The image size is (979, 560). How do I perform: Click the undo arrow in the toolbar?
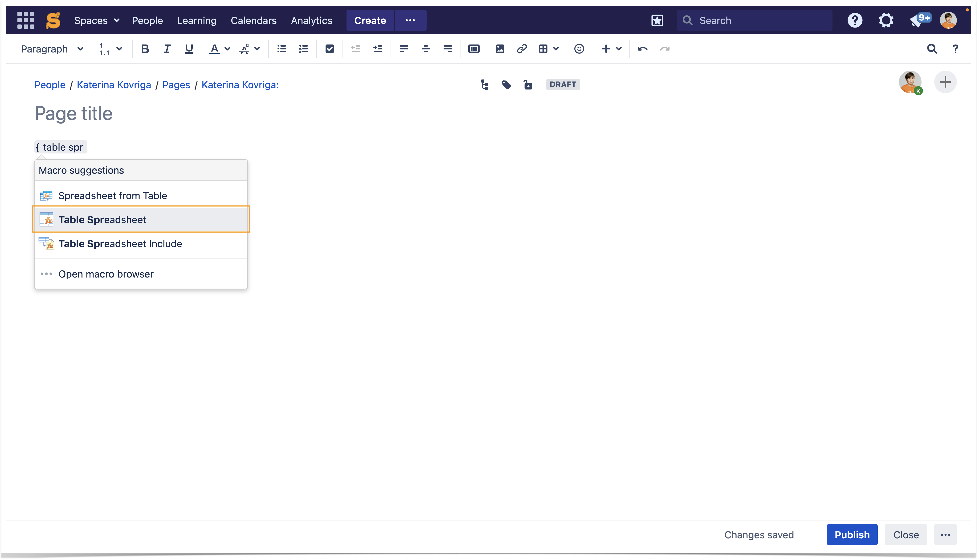[x=642, y=49]
